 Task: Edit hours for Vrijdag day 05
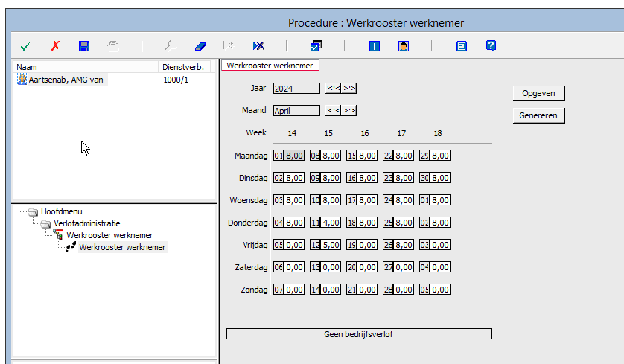click(294, 245)
